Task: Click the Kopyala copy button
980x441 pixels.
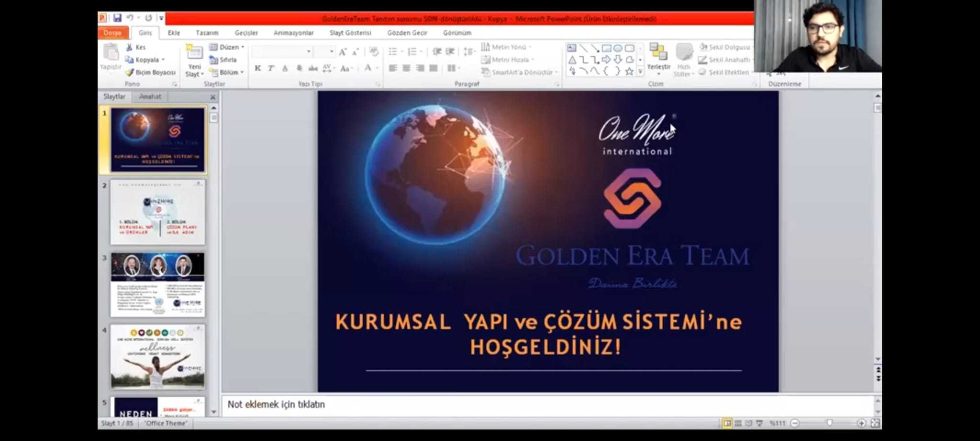Action: pyautogui.click(x=145, y=60)
